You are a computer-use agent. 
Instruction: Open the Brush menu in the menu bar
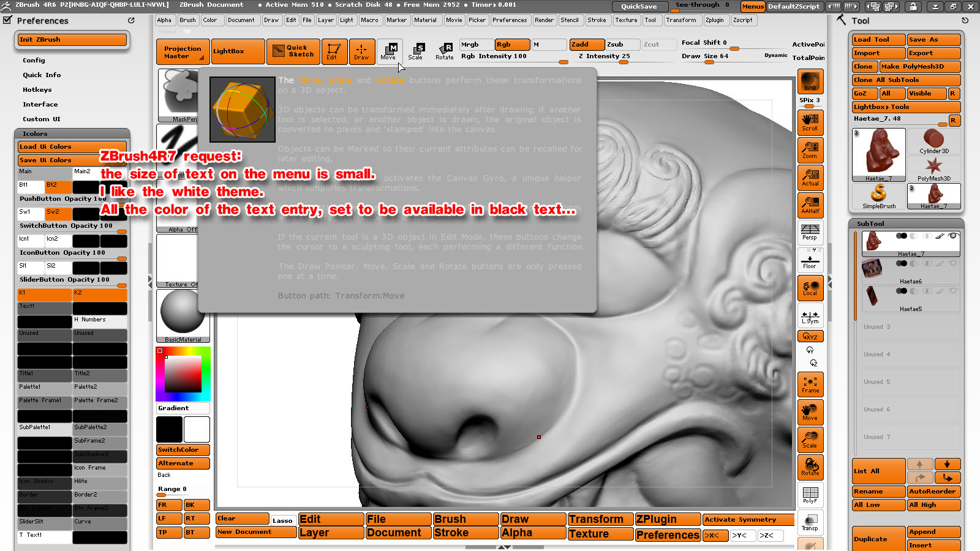tap(187, 20)
